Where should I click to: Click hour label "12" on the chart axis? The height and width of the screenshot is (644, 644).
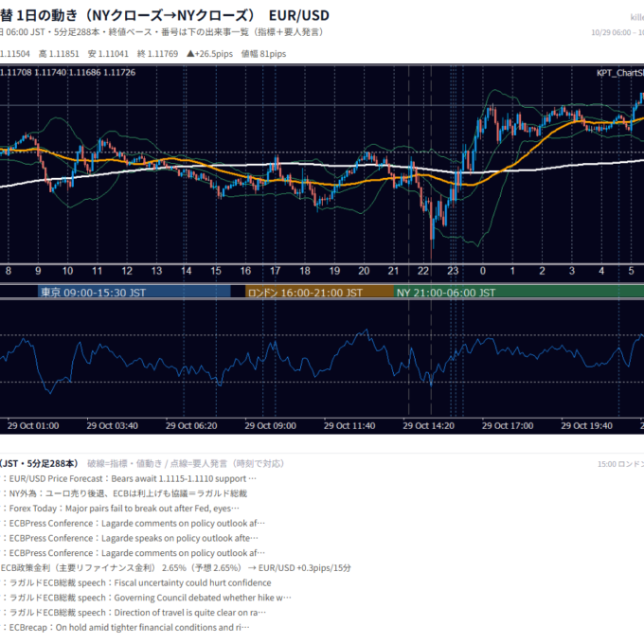(x=127, y=271)
